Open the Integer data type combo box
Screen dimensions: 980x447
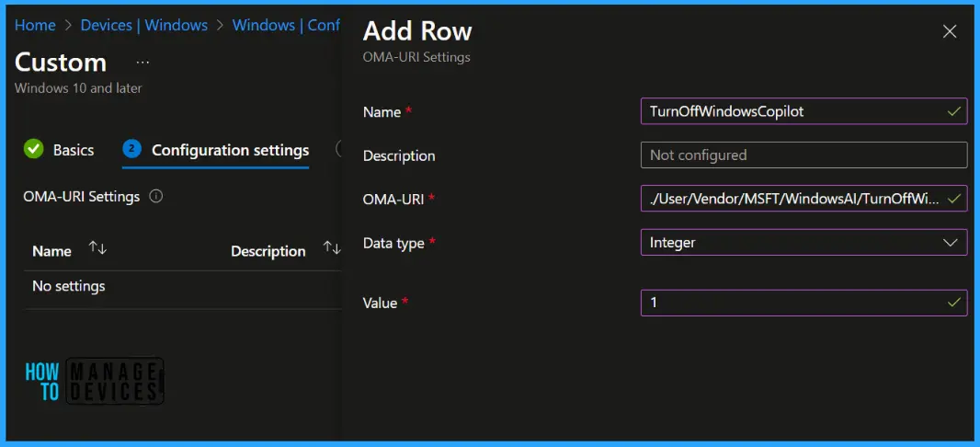[803, 243]
